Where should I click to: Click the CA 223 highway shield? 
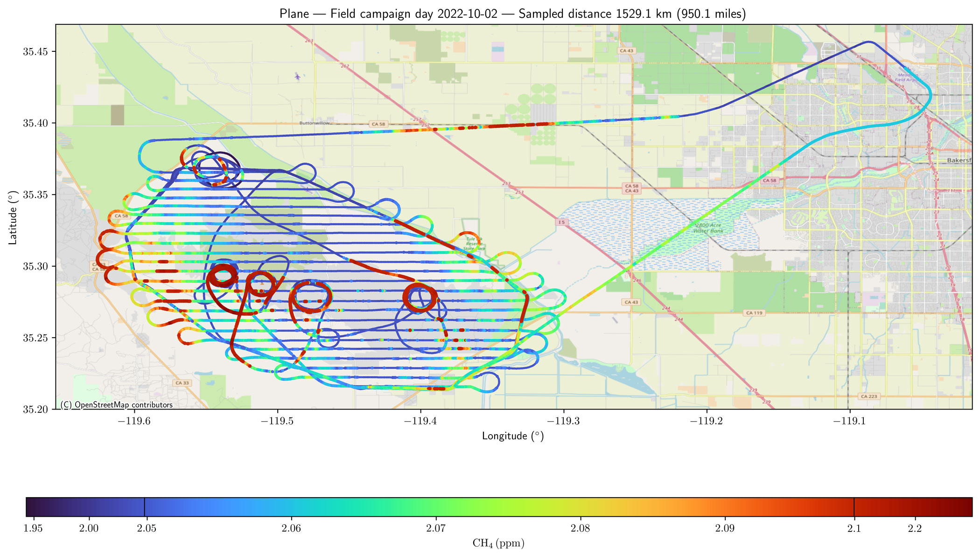coord(869,396)
